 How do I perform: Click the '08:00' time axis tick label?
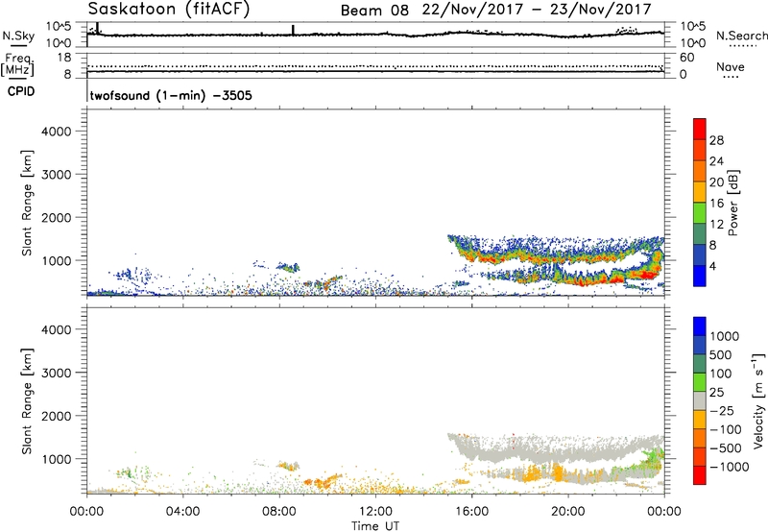(x=279, y=511)
